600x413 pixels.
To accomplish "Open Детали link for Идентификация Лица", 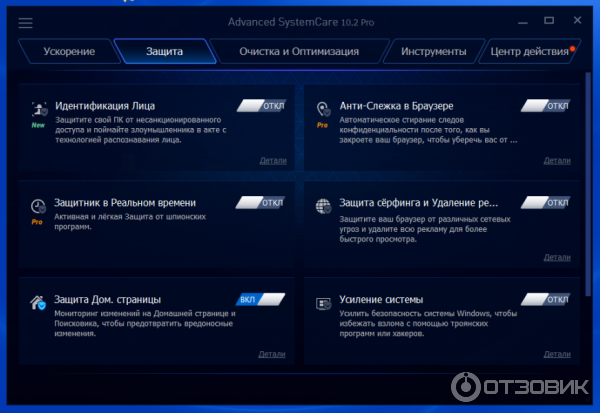I will [272, 160].
